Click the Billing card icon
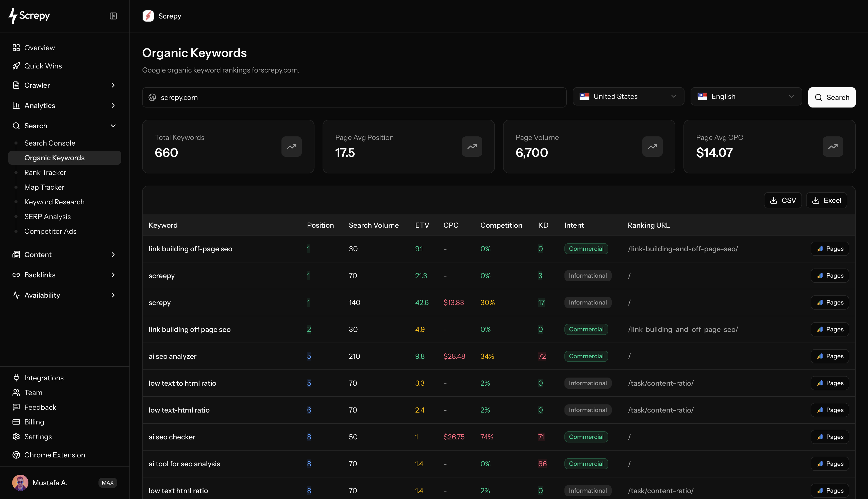This screenshot has height=499, width=868. 16,422
